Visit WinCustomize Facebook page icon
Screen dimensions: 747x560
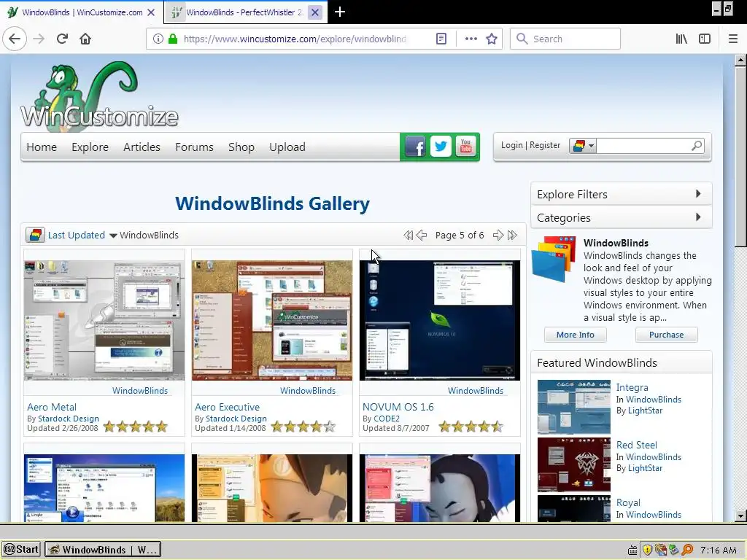coord(415,147)
